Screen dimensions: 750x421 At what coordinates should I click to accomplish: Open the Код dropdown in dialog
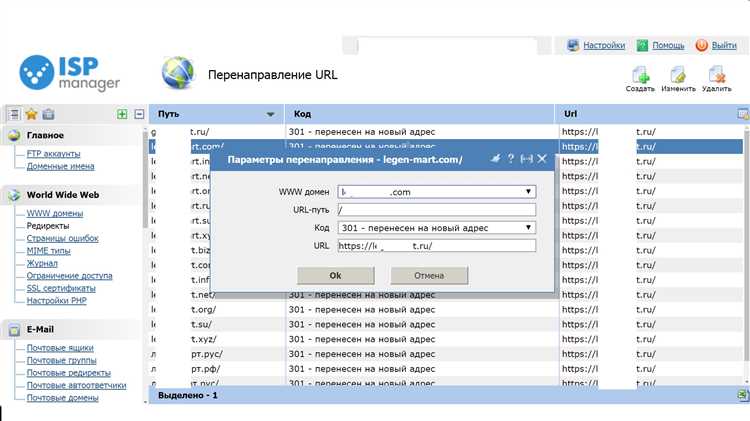pyautogui.click(x=437, y=228)
